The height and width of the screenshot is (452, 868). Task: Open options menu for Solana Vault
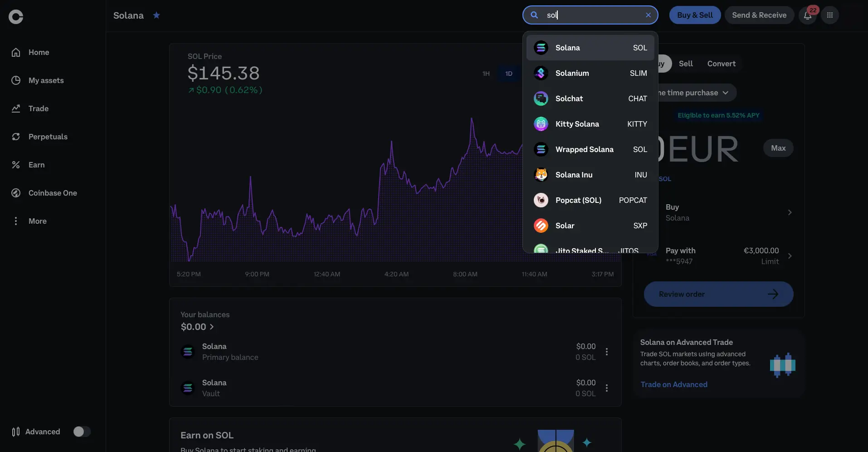607,388
